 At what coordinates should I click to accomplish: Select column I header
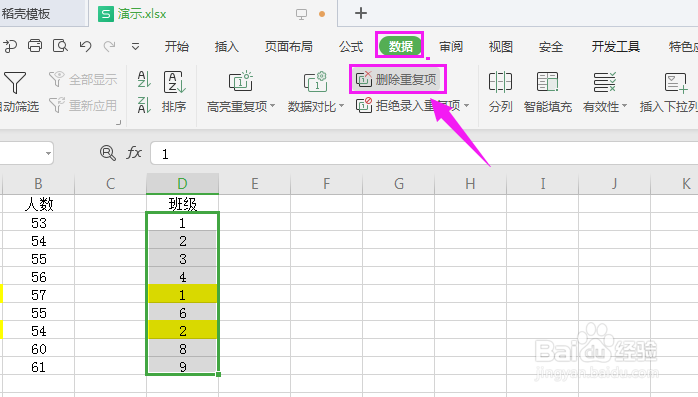pyautogui.click(x=542, y=183)
